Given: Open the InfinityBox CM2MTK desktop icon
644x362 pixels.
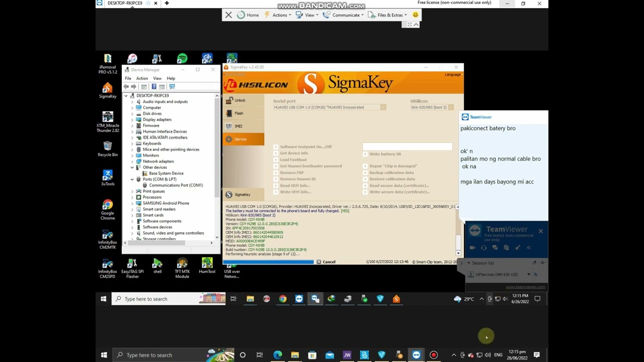Looking at the screenshot, I should pyautogui.click(x=108, y=239).
